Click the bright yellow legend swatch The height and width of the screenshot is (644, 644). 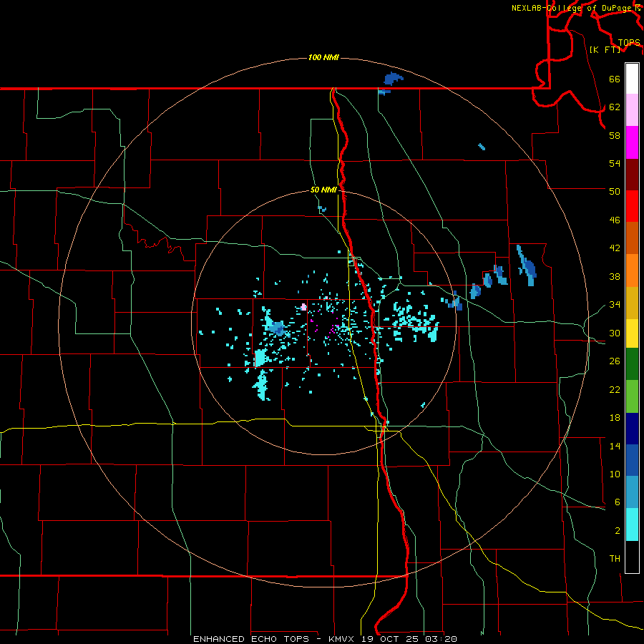(x=632, y=333)
